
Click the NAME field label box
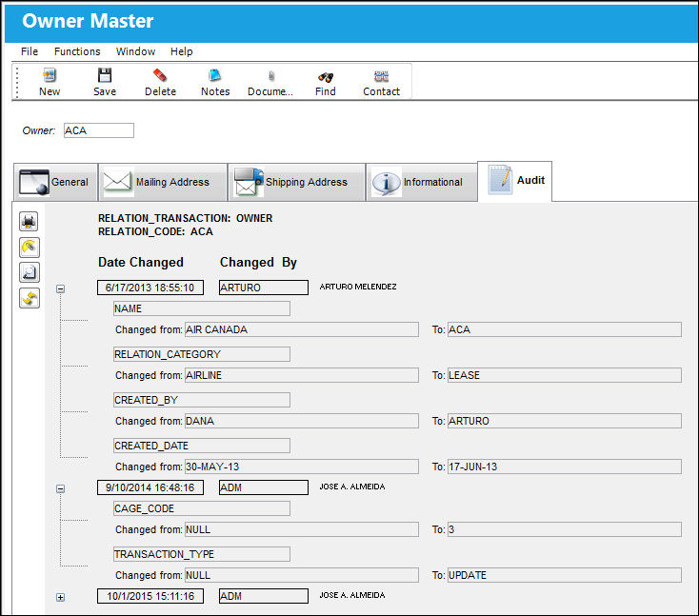pyautogui.click(x=202, y=308)
